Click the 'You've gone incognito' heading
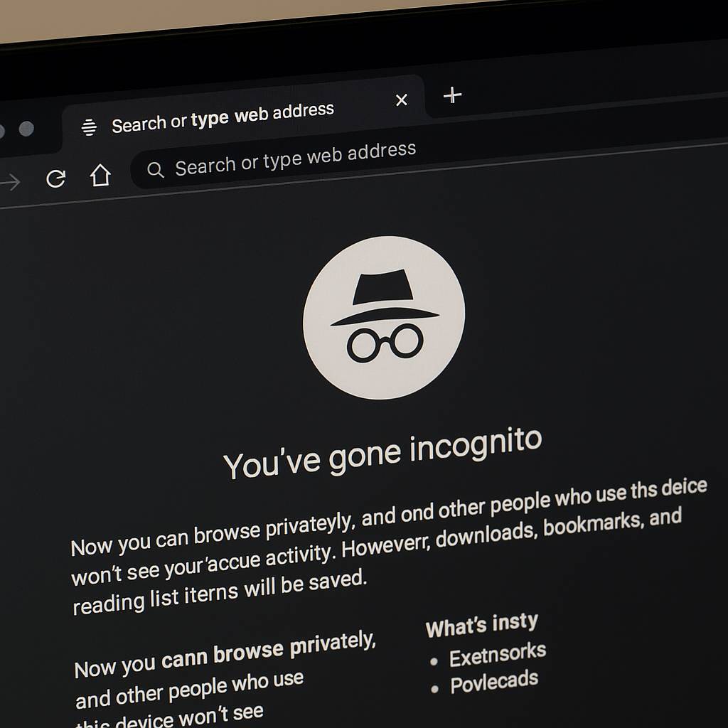 pyautogui.click(x=382, y=454)
